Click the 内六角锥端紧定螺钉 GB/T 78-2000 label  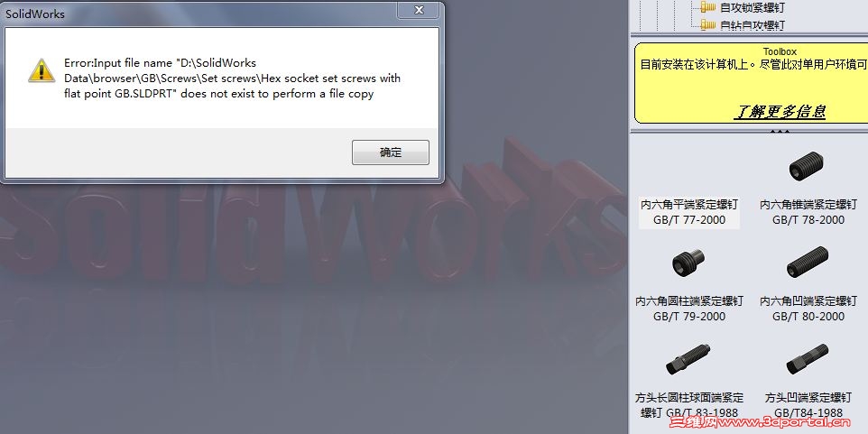coord(808,212)
